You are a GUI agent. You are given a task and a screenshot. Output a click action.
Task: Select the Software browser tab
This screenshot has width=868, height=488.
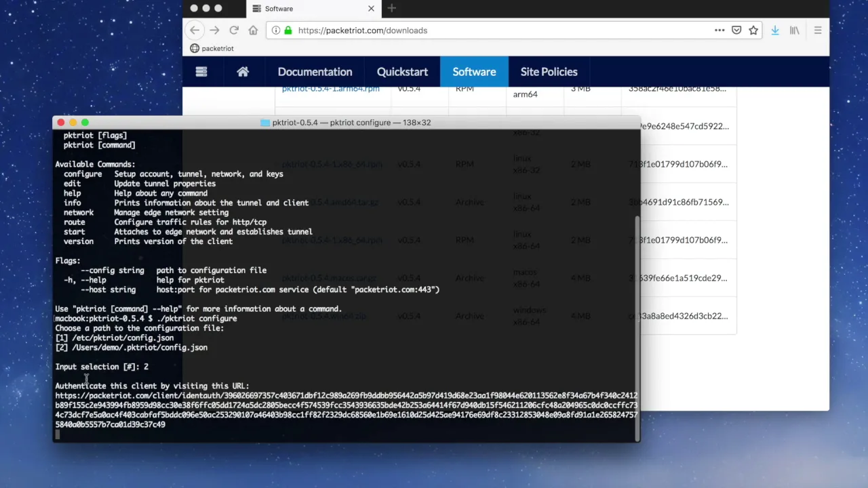pos(313,9)
